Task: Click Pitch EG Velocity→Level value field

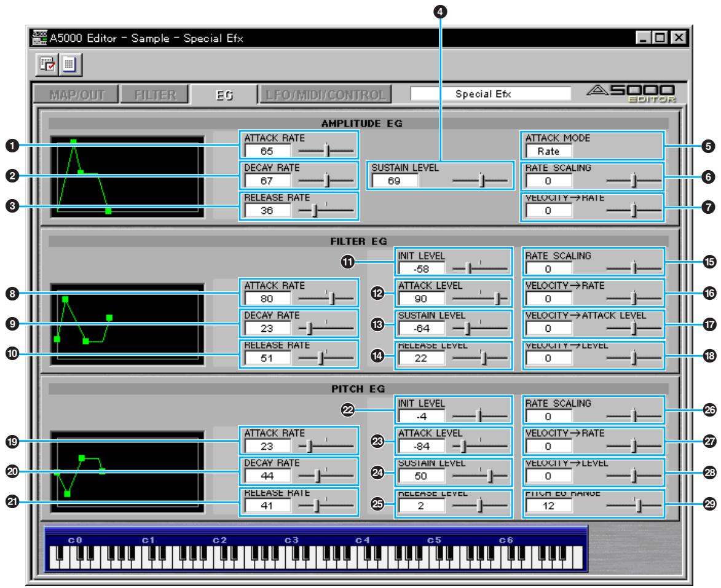Action: click(x=548, y=476)
